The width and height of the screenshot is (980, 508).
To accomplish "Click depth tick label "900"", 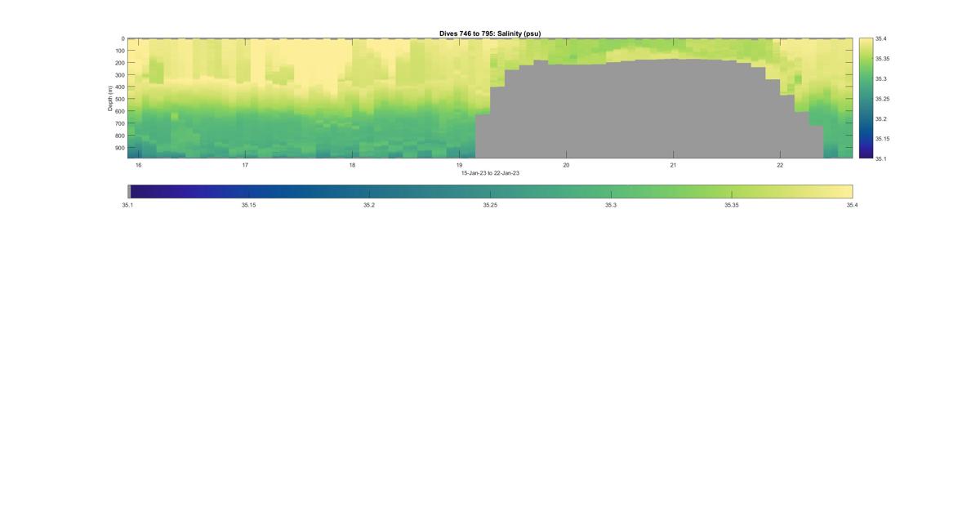I will click(x=119, y=148).
